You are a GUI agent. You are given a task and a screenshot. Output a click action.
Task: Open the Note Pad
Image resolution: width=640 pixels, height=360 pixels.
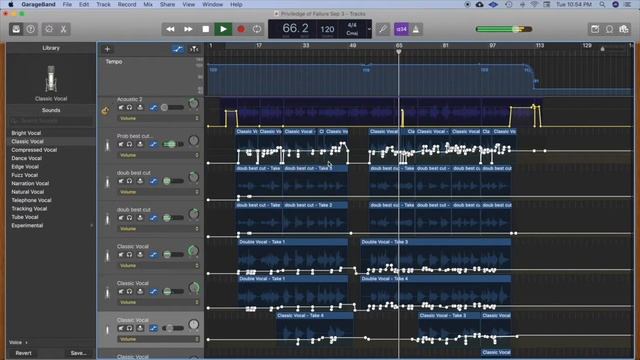595,29
